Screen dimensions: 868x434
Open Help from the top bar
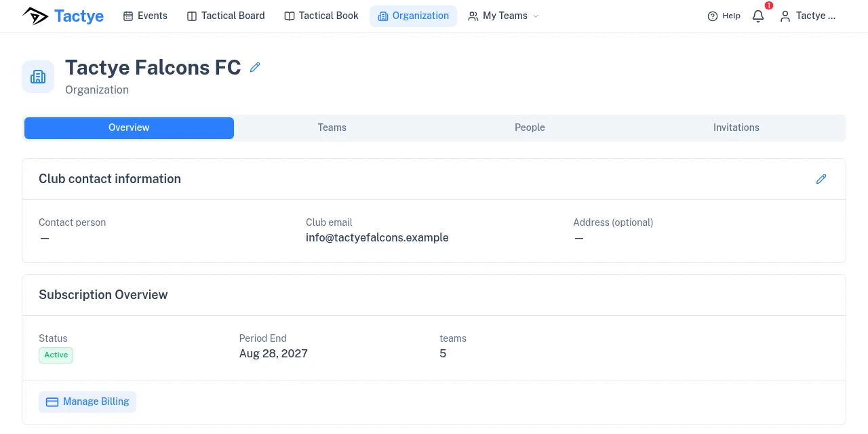point(724,16)
